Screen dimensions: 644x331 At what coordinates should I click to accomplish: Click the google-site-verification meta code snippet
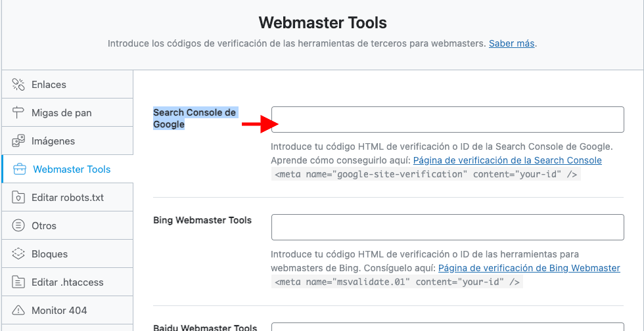click(x=426, y=174)
